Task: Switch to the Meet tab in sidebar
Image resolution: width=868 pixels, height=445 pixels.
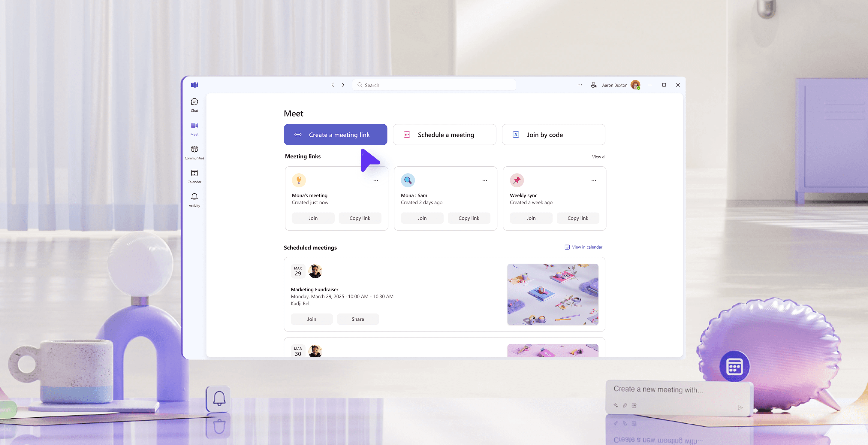Action: (x=194, y=129)
